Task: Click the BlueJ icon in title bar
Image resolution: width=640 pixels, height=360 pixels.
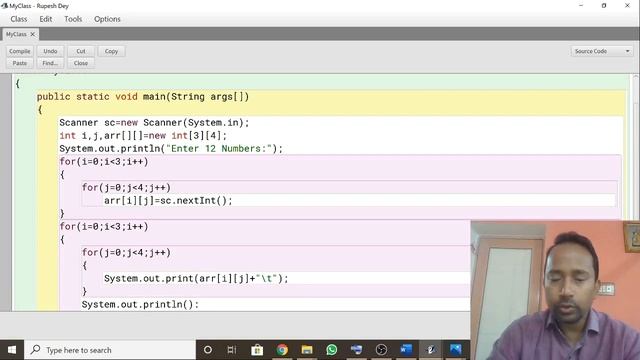Action: point(4,6)
